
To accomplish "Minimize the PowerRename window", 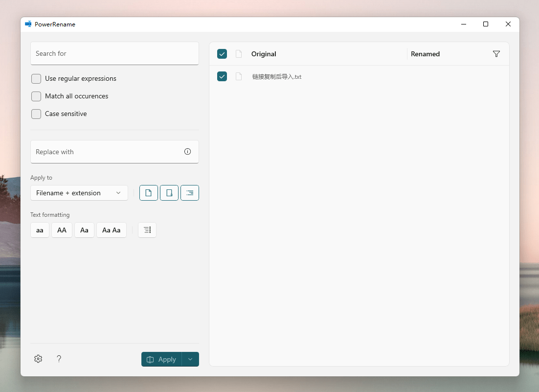I will point(464,24).
